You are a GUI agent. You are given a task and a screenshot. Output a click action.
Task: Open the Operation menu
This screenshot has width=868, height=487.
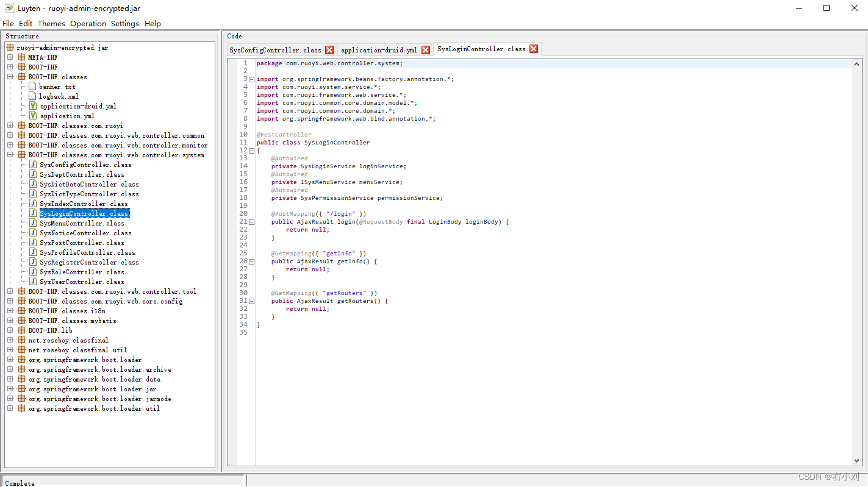pyautogui.click(x=88, y=23)
